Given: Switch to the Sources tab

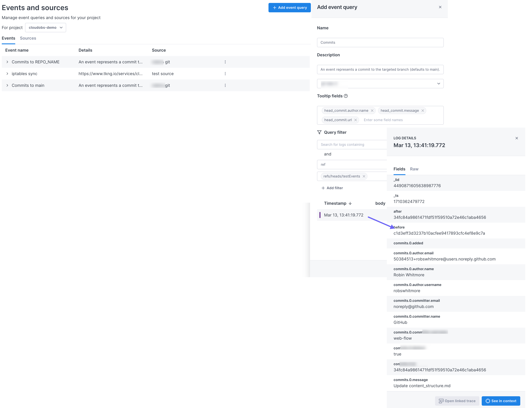Looking at the screenshot, I should pos(28,38).
